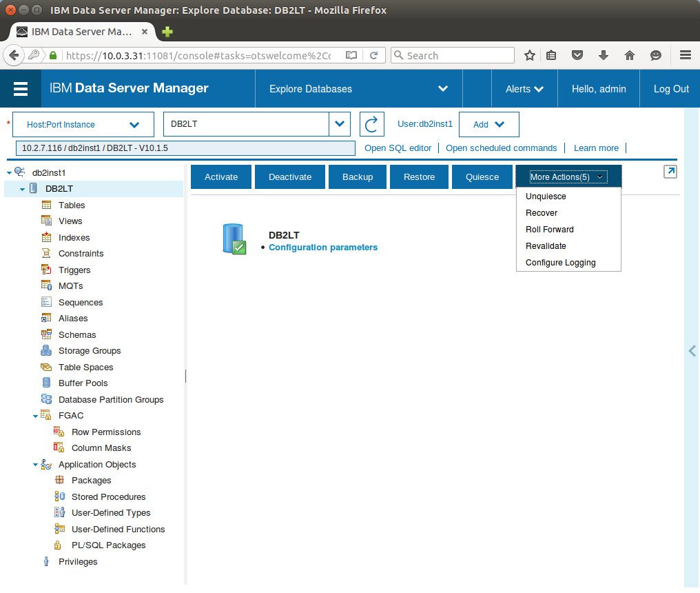This screenshot has width=700, height=593.
Task: Click the DB2LT database cylinder icon
Action: (234, 239)
